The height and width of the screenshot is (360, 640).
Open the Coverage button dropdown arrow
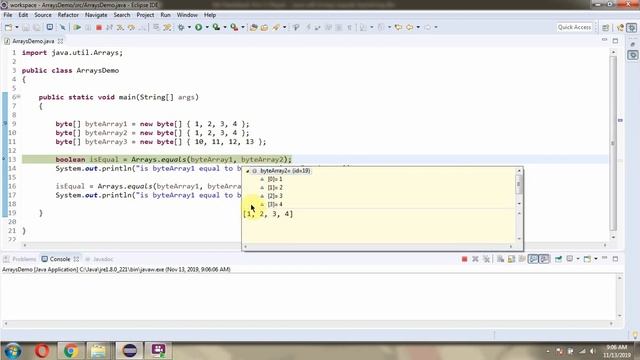coord(224,27)
